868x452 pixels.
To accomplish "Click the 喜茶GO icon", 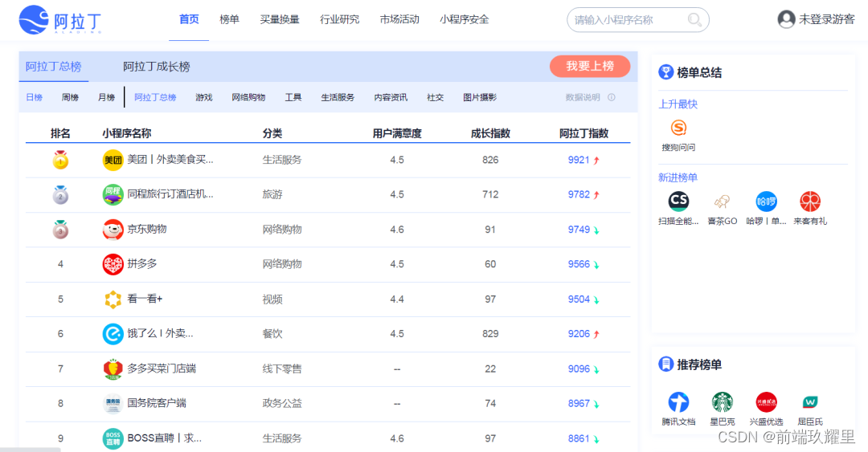I will point(722,202).
